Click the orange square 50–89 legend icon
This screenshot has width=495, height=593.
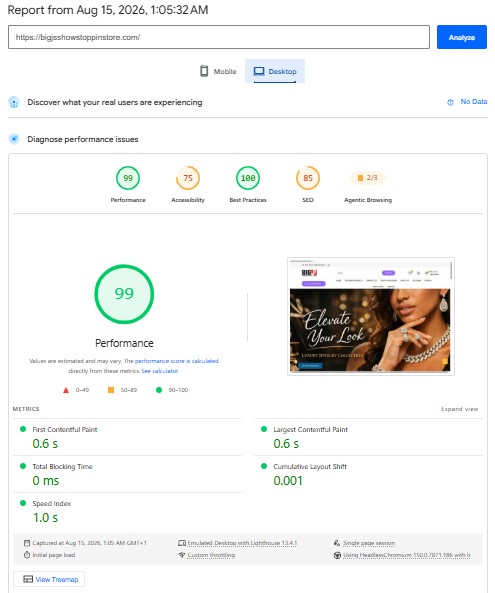pyautogui.click(x=111, y=390)
